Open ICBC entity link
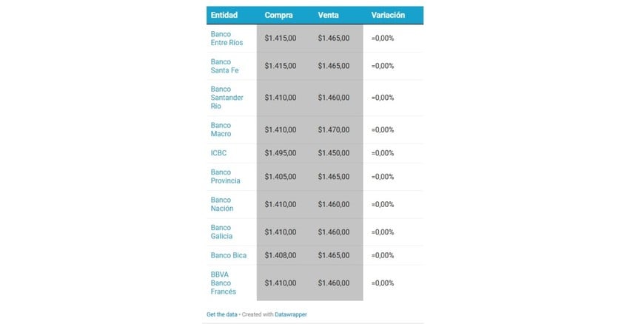Viewport: 644px width, 324px height. 218,153
